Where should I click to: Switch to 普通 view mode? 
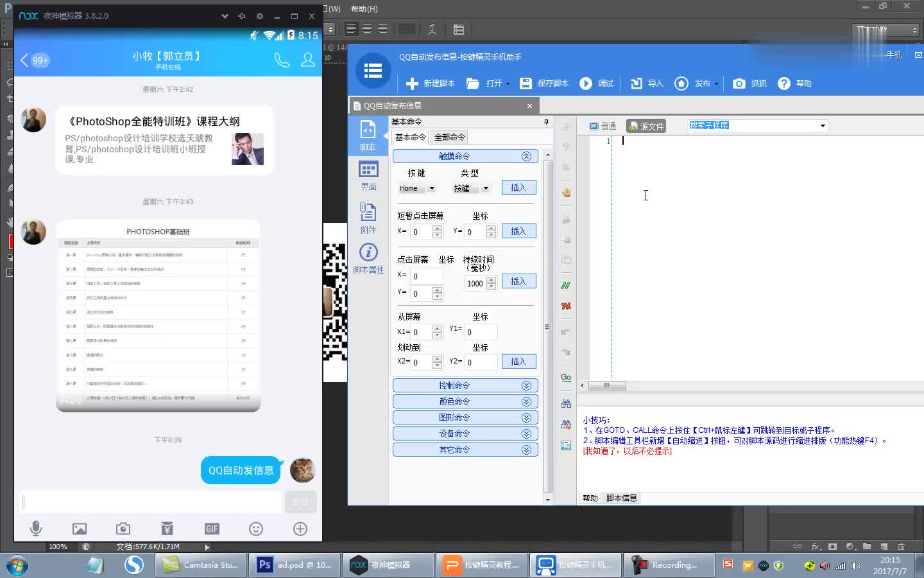click(603, 126)
